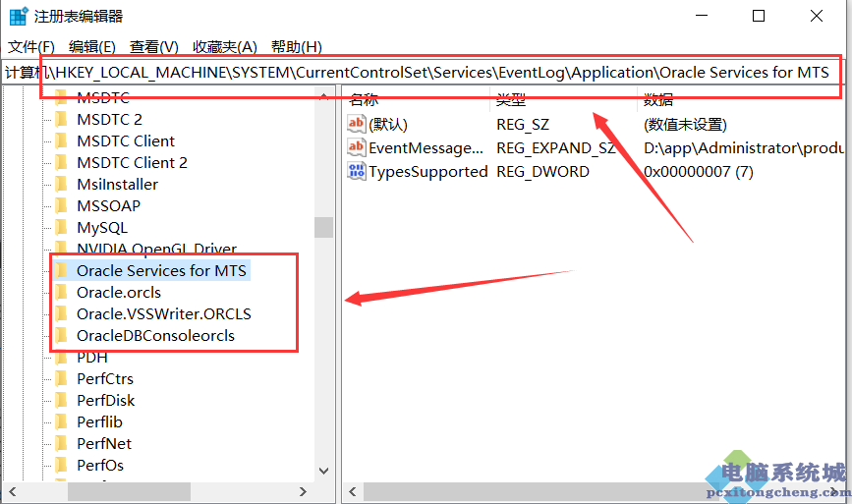The image size is (852, 504).
Task: Click the registry path address bar
Action: point(424,73)
